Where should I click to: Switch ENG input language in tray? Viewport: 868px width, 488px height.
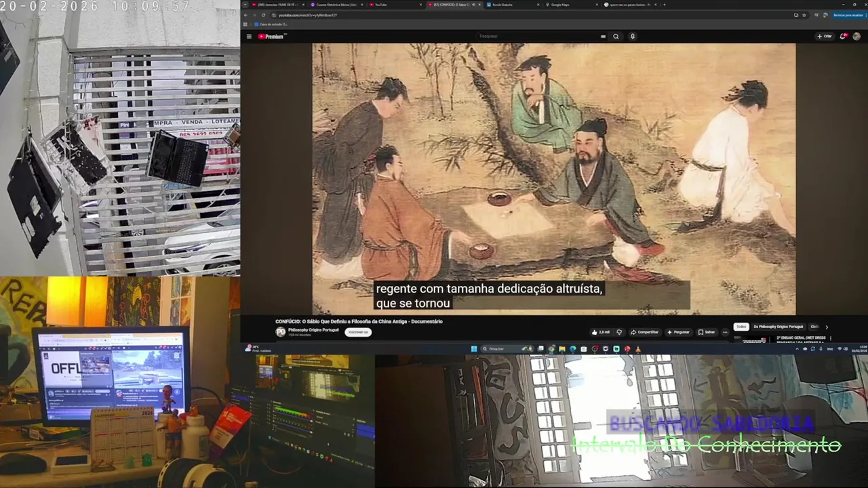(x=830, y=349)
